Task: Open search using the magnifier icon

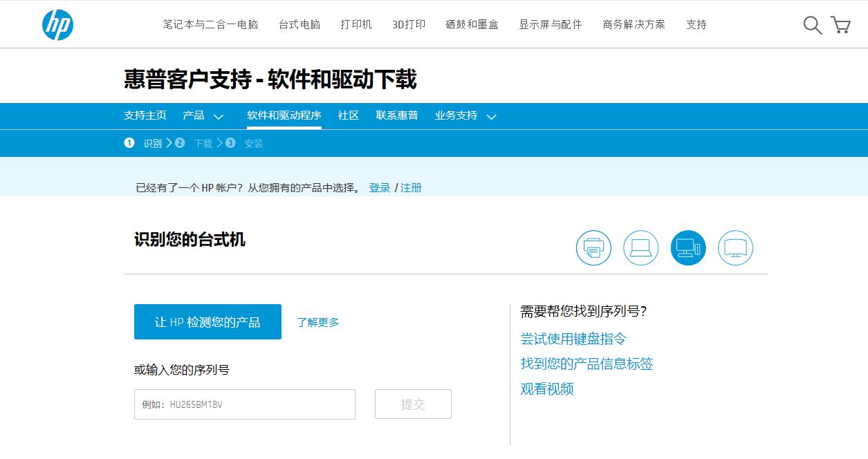Action: [x=812, y=24]
